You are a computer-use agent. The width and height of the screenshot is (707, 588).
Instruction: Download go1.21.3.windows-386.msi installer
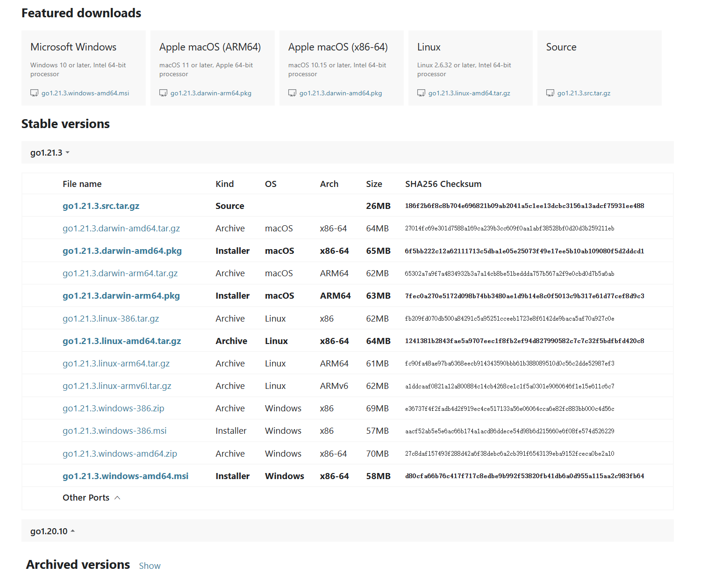(114, 431)
